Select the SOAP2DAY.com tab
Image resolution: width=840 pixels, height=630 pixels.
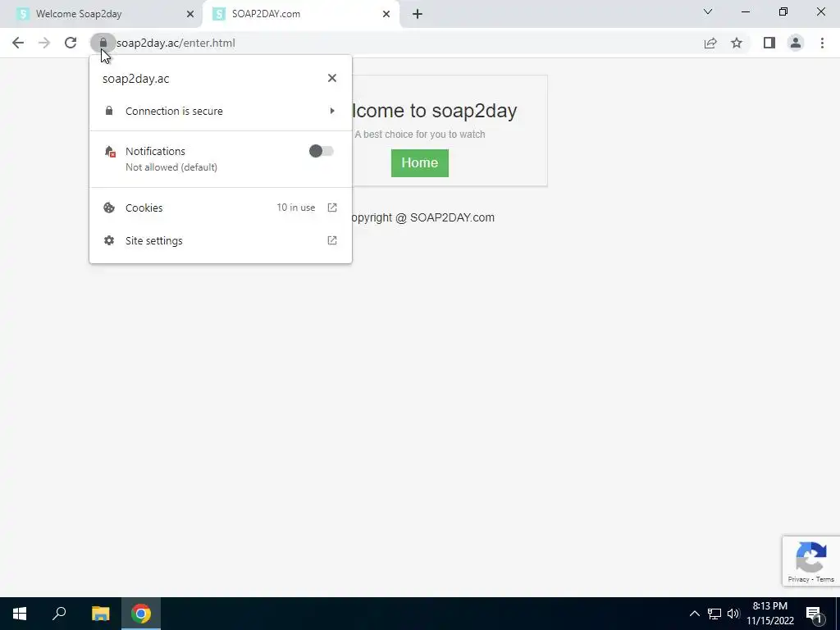(300, 14)
